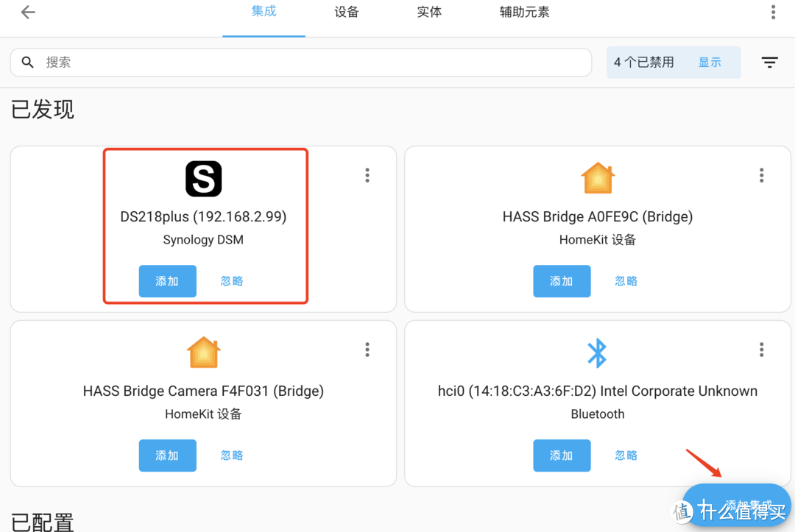This screenshot has height=532, width=795.
Task: Ignore the hci0 Bluetooth device
Action: point(626,455)
